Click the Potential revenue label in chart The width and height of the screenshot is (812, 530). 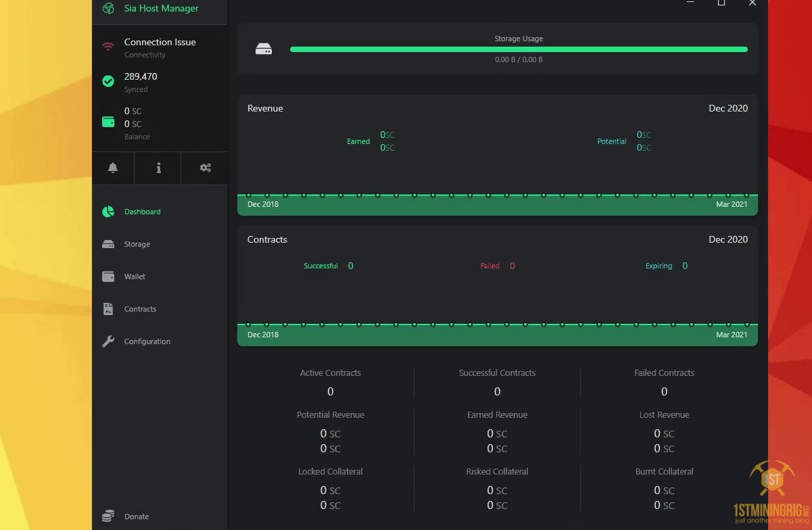612,141
